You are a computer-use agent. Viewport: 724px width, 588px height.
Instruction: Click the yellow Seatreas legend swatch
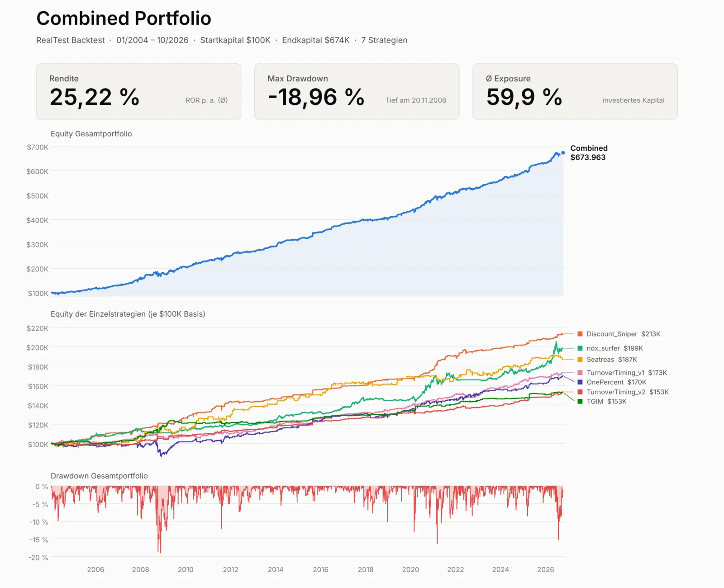tap(580, 360)
